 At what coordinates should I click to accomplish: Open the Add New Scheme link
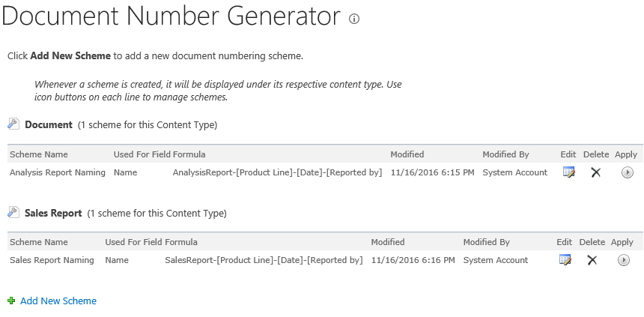(58, 301)
